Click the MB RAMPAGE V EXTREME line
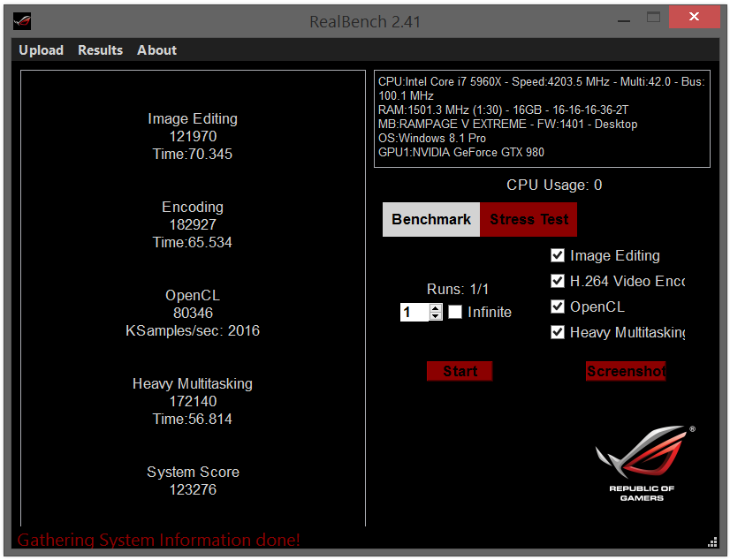The image size is (730, 560). click(x=507, y=125)
